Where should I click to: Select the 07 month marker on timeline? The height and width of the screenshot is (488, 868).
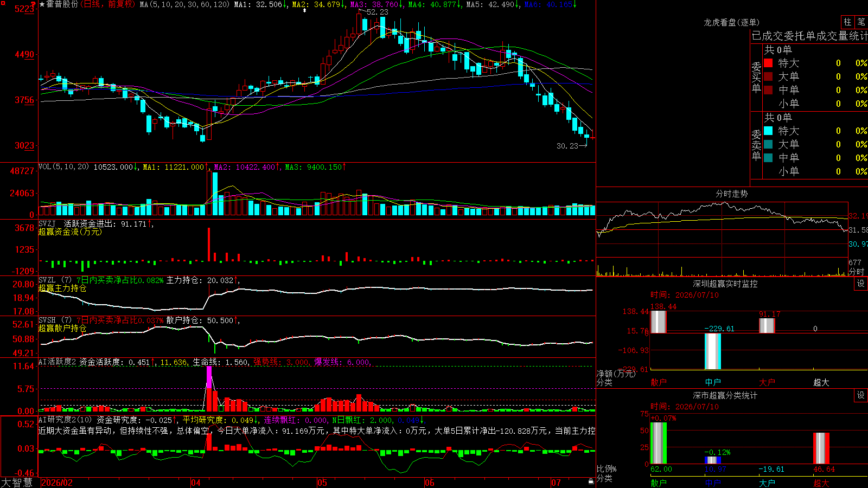pyautogui.click(x=556, y=483)
